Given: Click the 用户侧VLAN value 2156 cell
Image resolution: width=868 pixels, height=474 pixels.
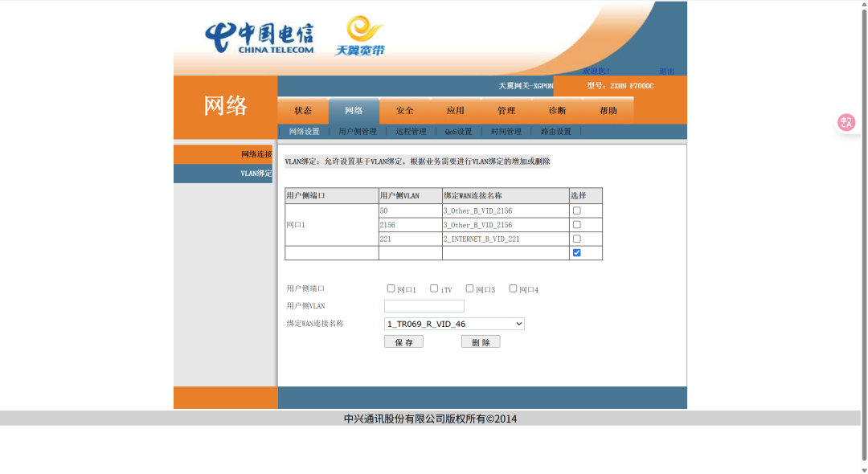Looking at the screenshot, I should 410,225.
